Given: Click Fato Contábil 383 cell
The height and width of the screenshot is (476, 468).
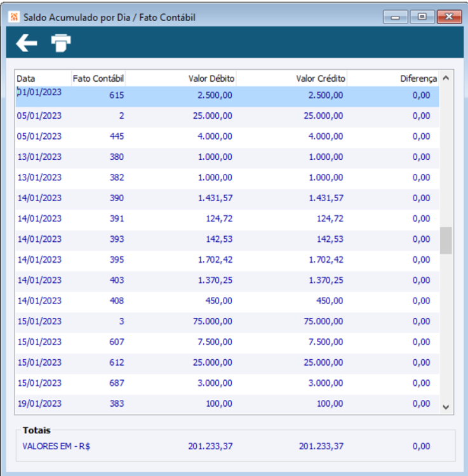Looking at the screenshot, I should [x=117, y=404].
